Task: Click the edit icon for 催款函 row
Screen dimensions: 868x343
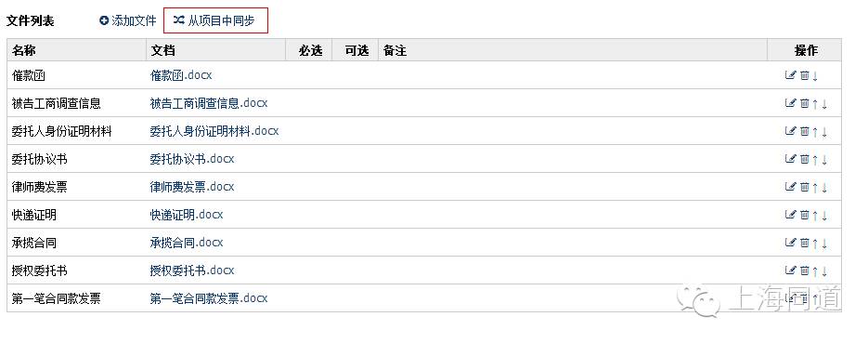Action: (x=791, y=75)
